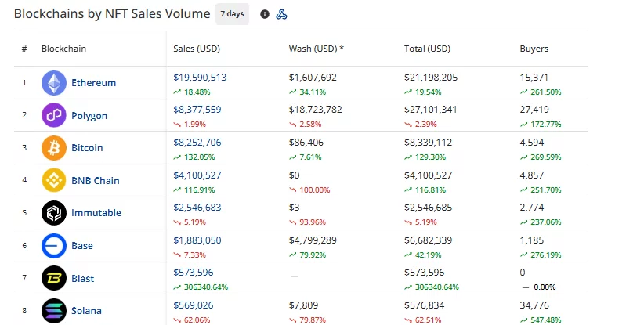The height and width of the screenshot is (325, 644).
Task: Select Solana buyers change 547.48%
Action: pos(546,320)
